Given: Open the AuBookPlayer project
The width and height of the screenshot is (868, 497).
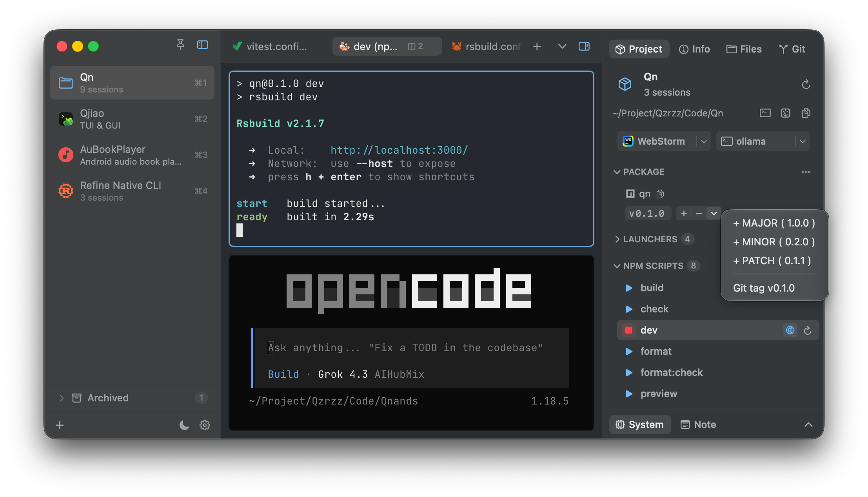Looking at the screenshot, I should 132,155.
